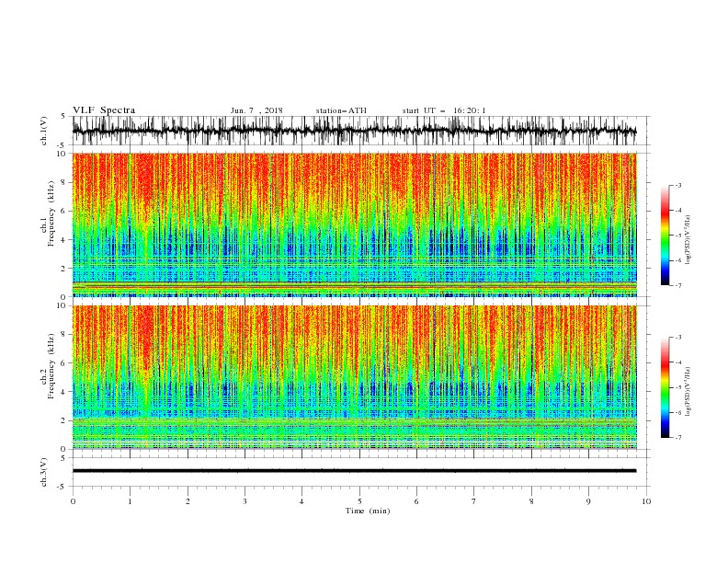The image size is (728, 563).
Task: Click time axis tick label "5"
Action: click(x=359, y=501)
